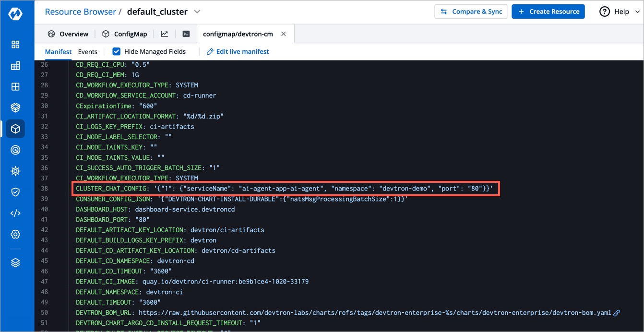Open Applications grid icon in sidebar
Image resolution: width=644 pixels, height=332 pixels.
click(15, 45)
